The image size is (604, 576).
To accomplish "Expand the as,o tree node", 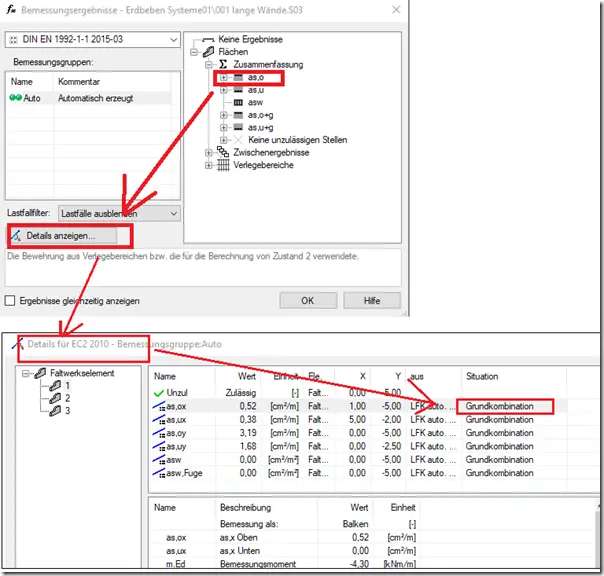I will (x=223, y=77).
